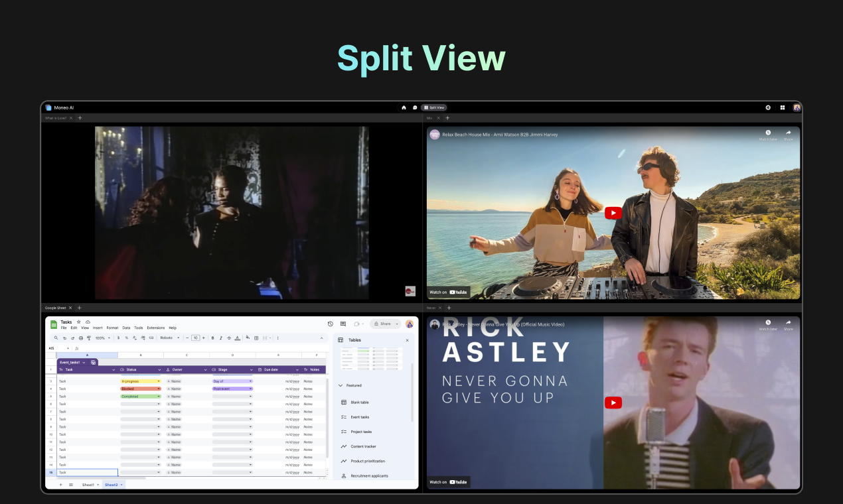The image size is (843, 504).
Task: Open Watch on YouTube for Rick Astley video
Action: tap(449, 481)
